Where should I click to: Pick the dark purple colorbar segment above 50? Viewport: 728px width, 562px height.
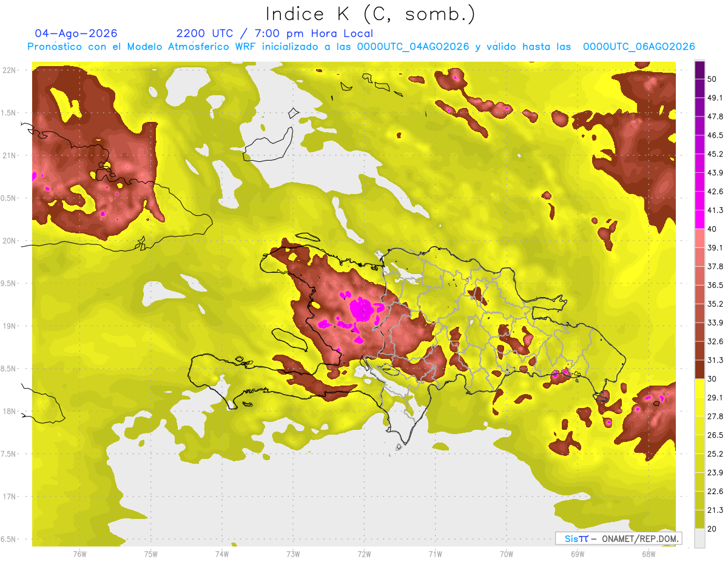(x=699, y=70)
